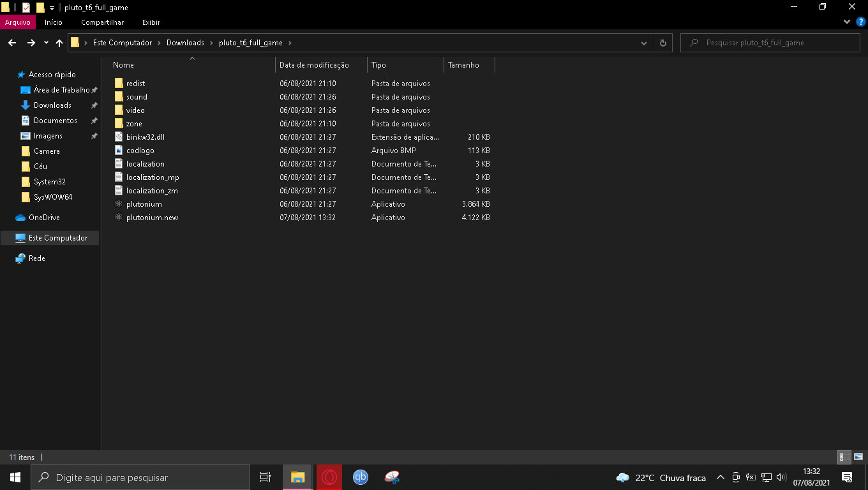Viewport: 868px width, 490px height.
Task: Open Imagens in the sidebar
Action: (x=48, y=136)
